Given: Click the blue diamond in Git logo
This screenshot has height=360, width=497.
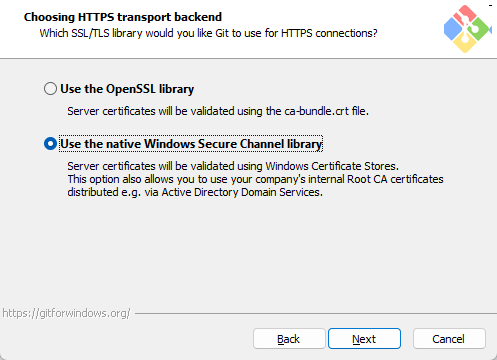Looking at the screenshot, I should click(453, 29).
